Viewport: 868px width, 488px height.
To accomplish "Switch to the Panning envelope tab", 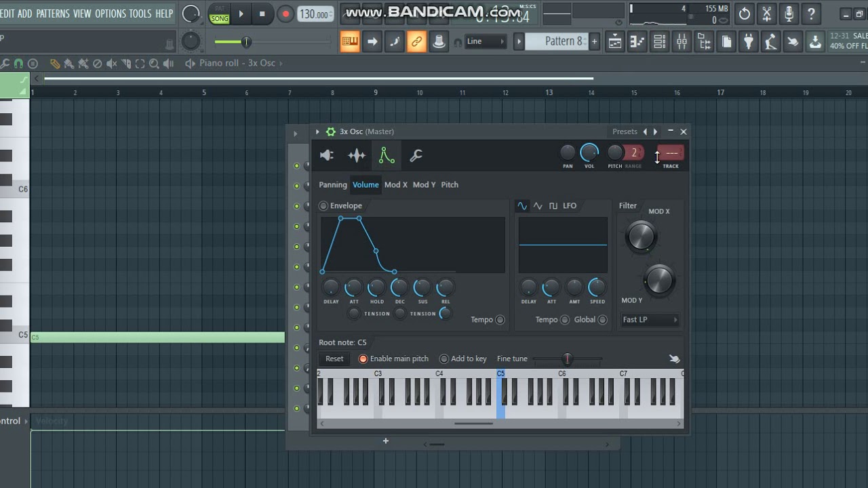I will pyautogui.click(x=333, y=184).
